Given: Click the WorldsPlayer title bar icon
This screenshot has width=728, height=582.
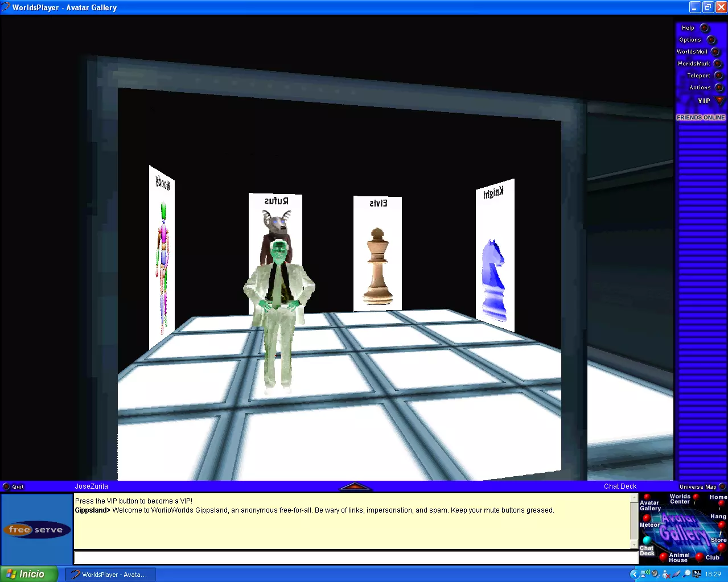Looking at the screenshot, I should pos(6,7).
